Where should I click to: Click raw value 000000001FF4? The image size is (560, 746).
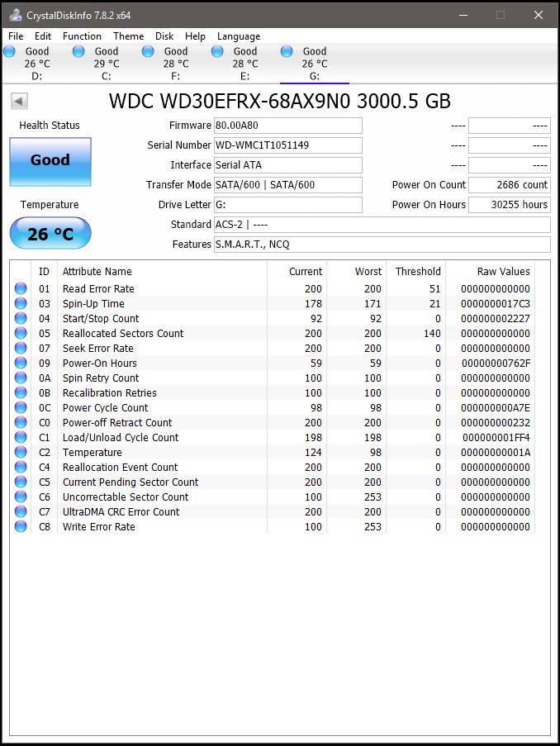496,437
